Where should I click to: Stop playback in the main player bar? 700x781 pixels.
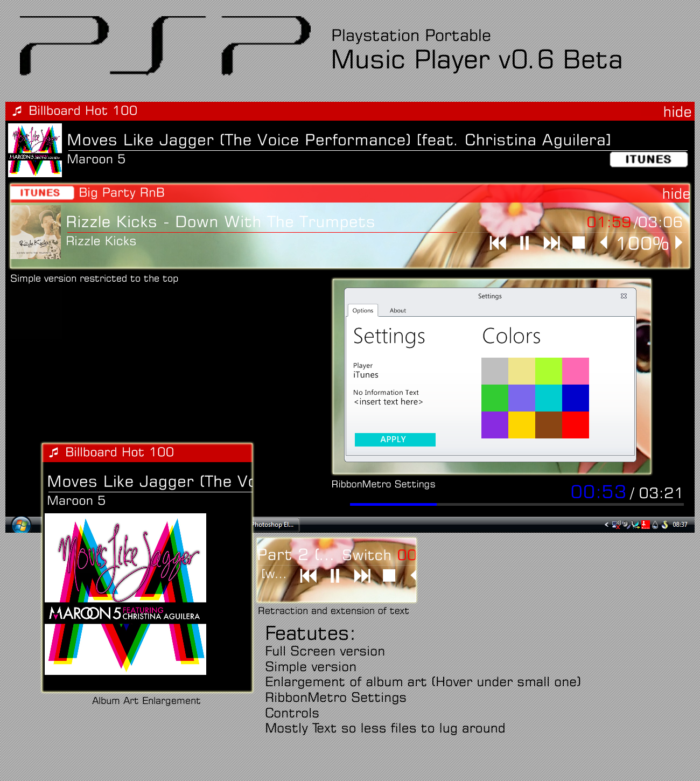578,243
